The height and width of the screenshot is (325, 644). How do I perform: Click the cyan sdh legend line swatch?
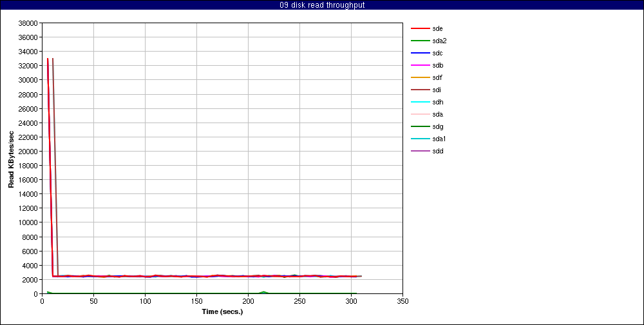tap(420, 102)
